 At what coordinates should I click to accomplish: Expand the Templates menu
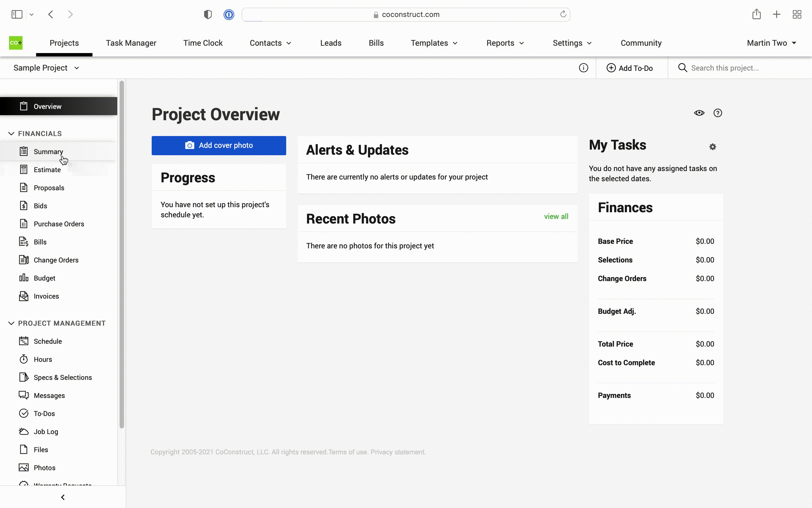tap(434, 43)
